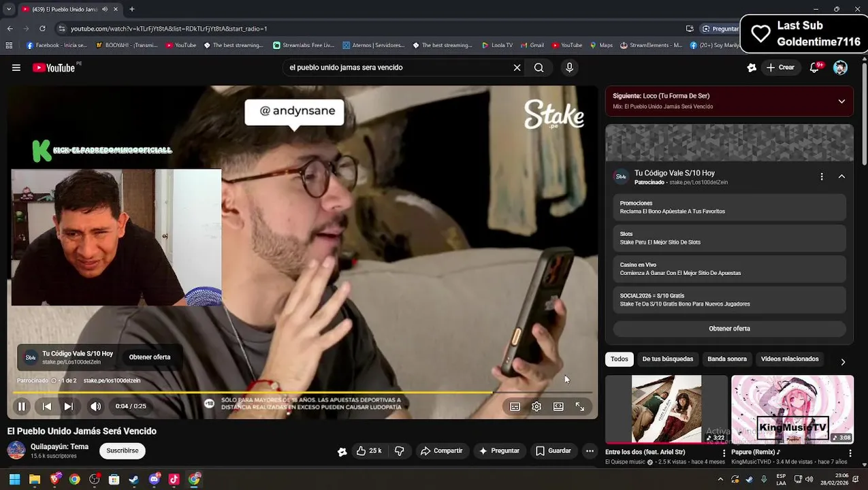Click Obtener oferta in video overlay
Image resolution: width=868 pixels, height=490 pixels.
(x=150, y=357)
